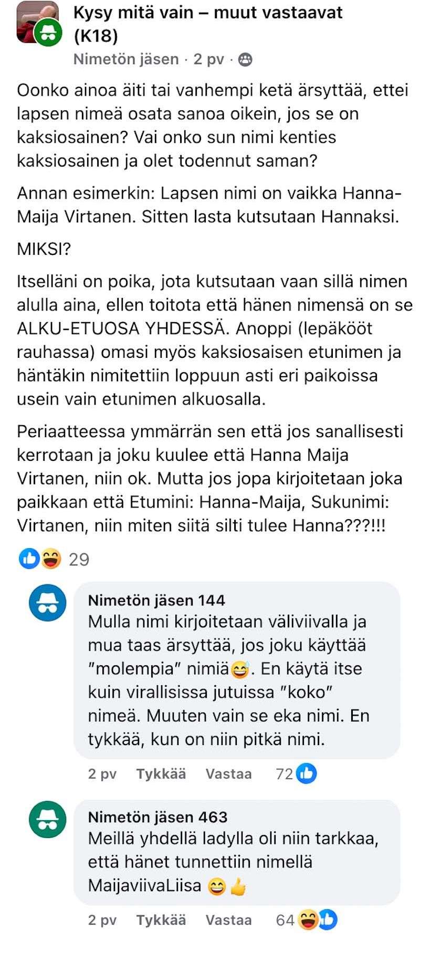
Task: Open timestamp of Nimetön jäsen 463's comment
Action: (102, 920)
